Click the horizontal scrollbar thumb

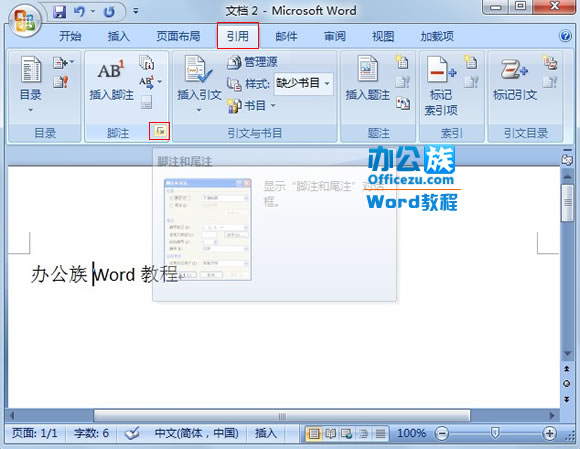coord(282,416)
